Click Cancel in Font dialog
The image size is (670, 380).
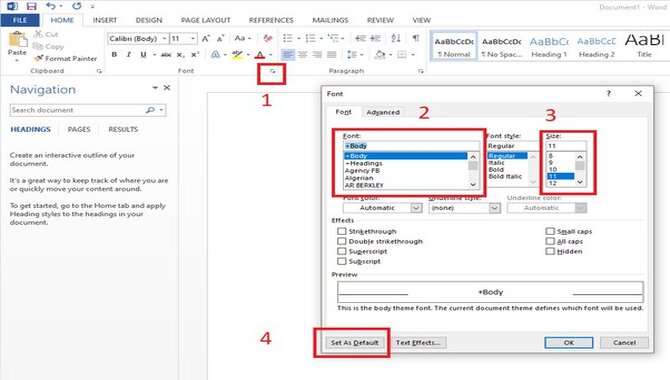coord(624,342)
